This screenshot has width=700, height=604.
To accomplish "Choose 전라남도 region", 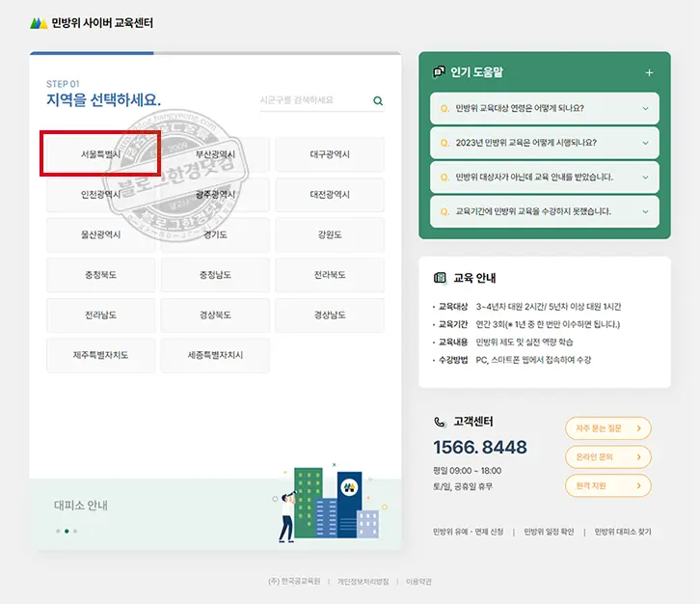I will coord(101,315).
